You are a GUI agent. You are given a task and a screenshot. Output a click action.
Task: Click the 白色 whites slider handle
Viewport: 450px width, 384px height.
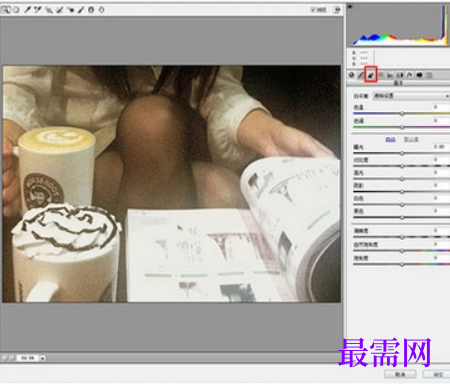click(x=402, y=205)
